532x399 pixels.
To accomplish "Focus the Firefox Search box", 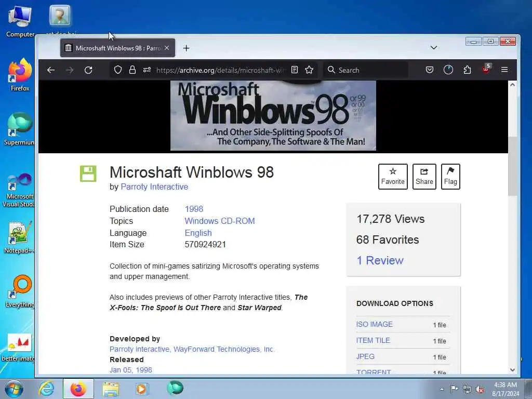I will 366,70.
